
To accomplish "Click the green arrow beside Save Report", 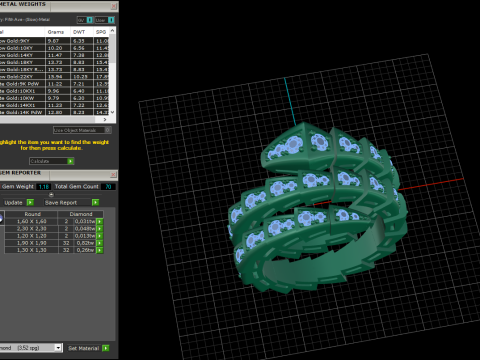I will click(96, 202).
